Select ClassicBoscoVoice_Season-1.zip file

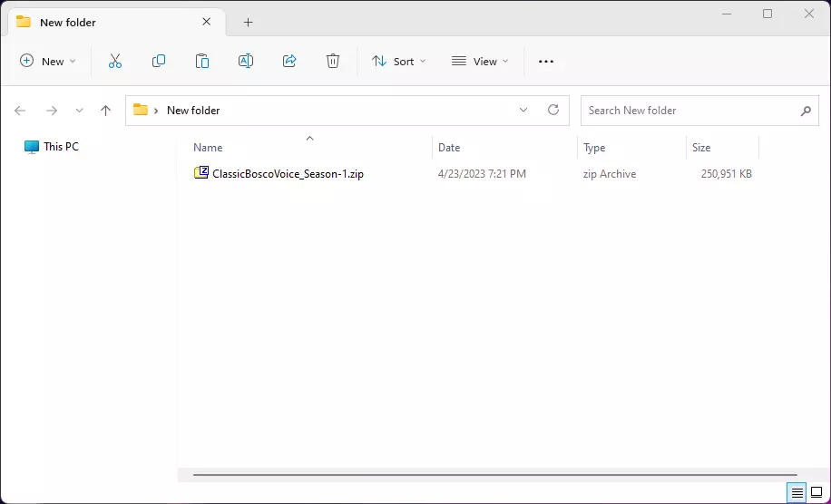tap(287, 174)
